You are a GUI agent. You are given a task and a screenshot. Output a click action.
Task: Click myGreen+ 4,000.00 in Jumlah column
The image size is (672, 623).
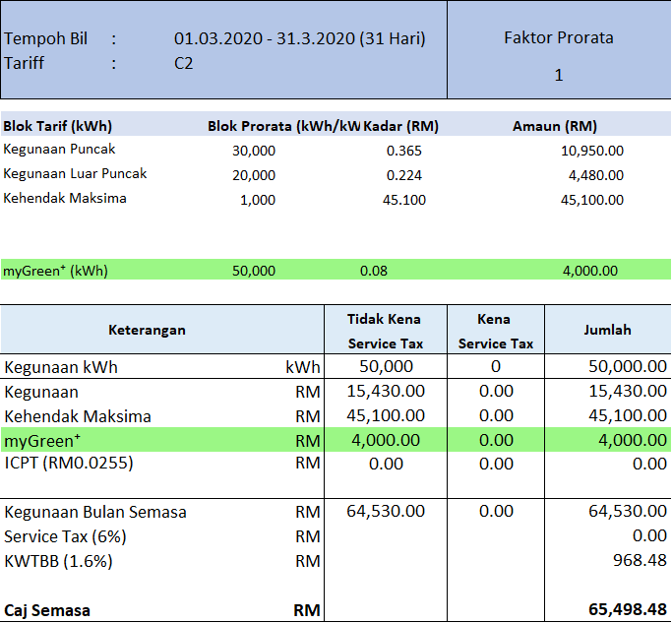click(633, 440)
